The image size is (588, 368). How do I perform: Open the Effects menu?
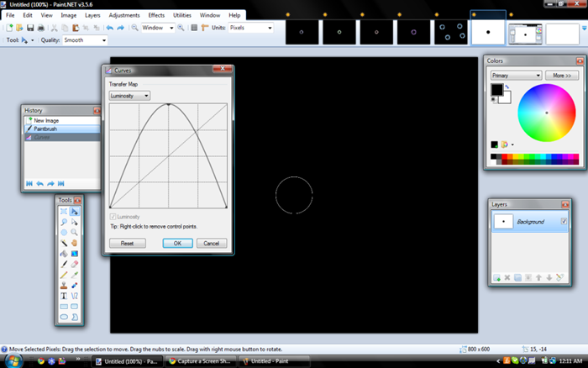pyautogui.click(x=156, y=15)
